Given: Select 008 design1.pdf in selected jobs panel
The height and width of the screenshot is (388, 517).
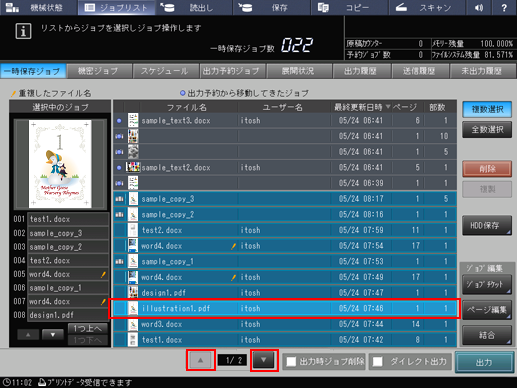Looking at the screenshot, I should (68, 315).
